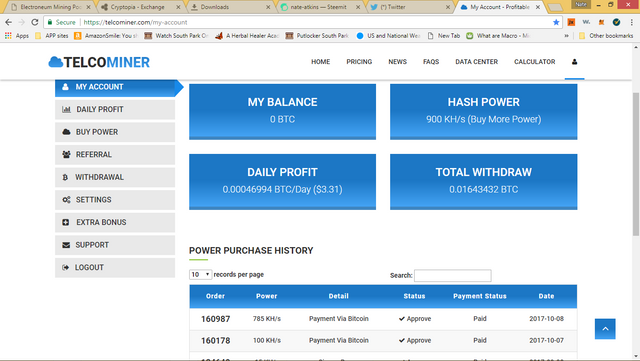Sort table by Status column
640x361 pixels.
click(414, 296)
